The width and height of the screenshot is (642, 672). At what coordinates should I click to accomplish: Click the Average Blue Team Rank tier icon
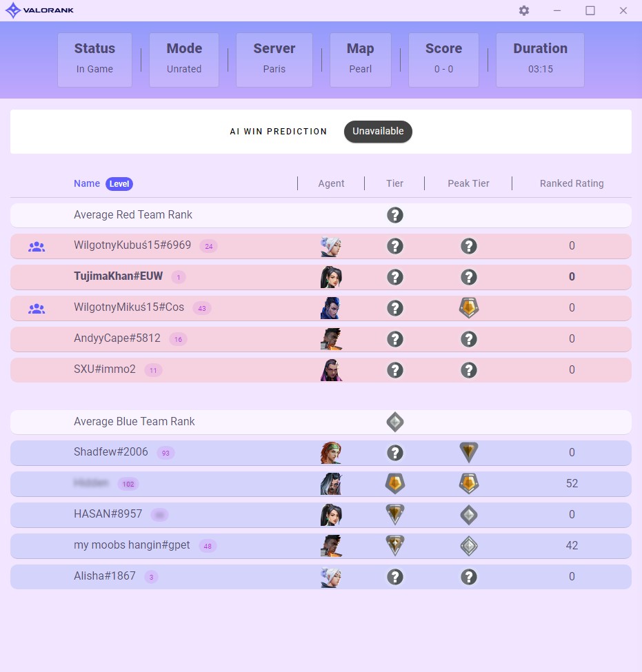click(x=394, y=422)
